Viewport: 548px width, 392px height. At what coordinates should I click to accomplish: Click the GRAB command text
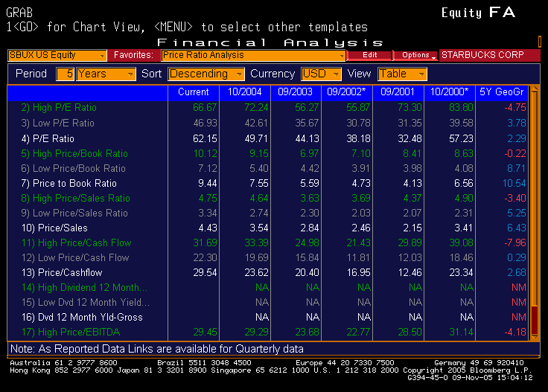point(19,13)
